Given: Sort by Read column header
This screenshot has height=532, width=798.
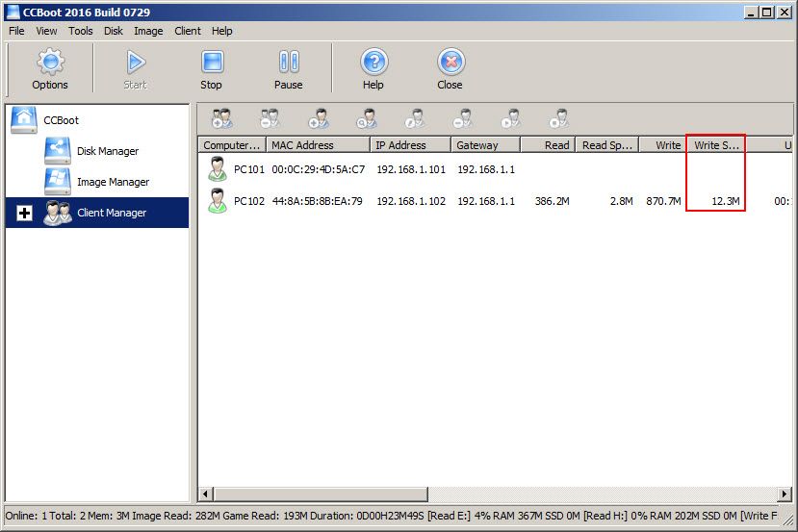Looking at the screenshot, I should (x=548, y=145).
